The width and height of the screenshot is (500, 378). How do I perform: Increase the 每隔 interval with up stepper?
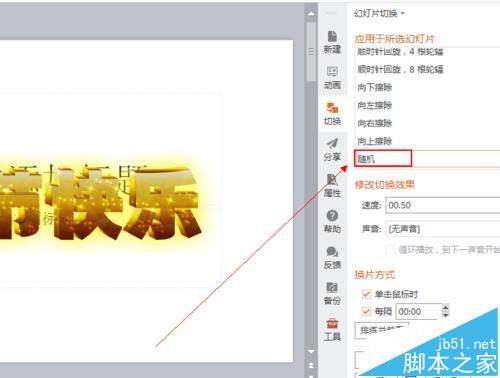(x=446, y=308)
